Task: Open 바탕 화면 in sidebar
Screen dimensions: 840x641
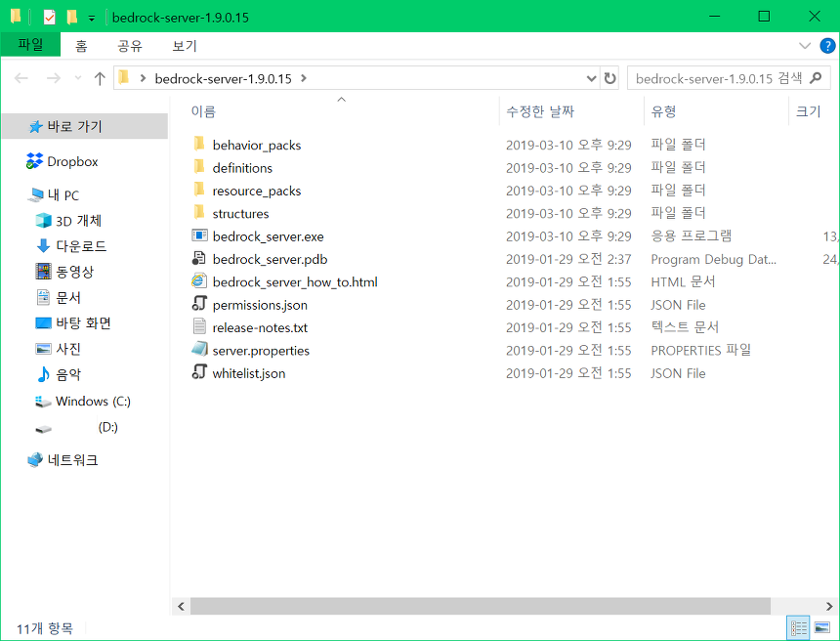Action: (x=73, y=323)
